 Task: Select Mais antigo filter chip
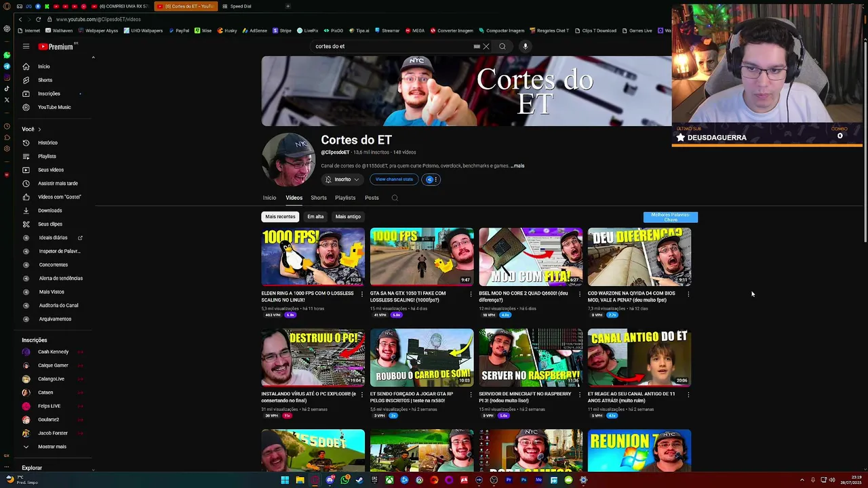pos(348,217)
